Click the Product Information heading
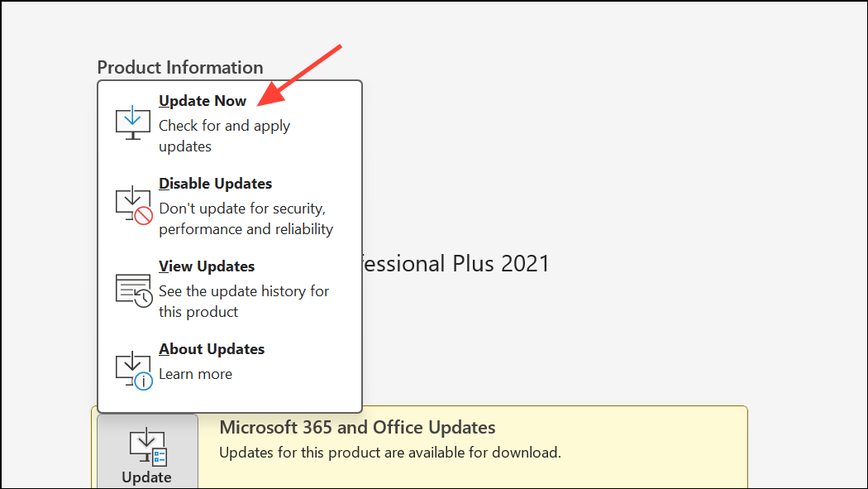 point(180,68)
